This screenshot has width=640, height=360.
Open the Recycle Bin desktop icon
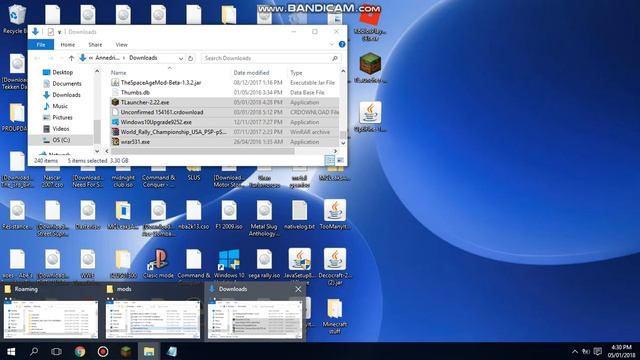(16, 18)
